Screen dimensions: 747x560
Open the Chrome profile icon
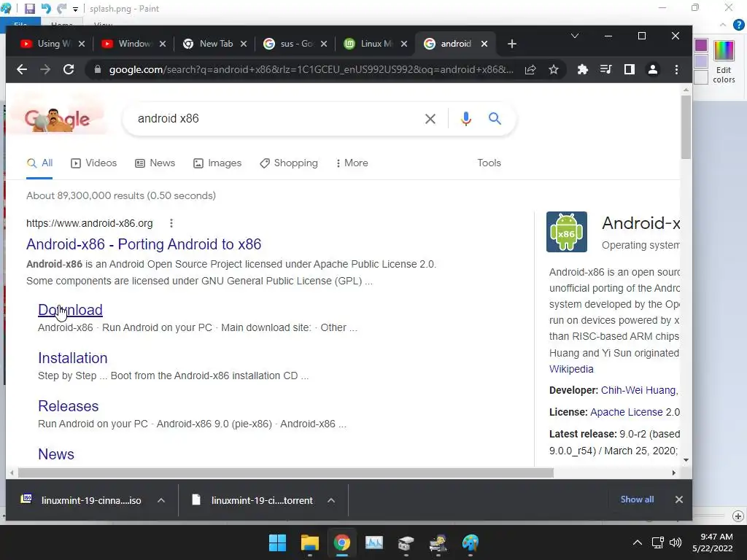(x=653, y=69)
